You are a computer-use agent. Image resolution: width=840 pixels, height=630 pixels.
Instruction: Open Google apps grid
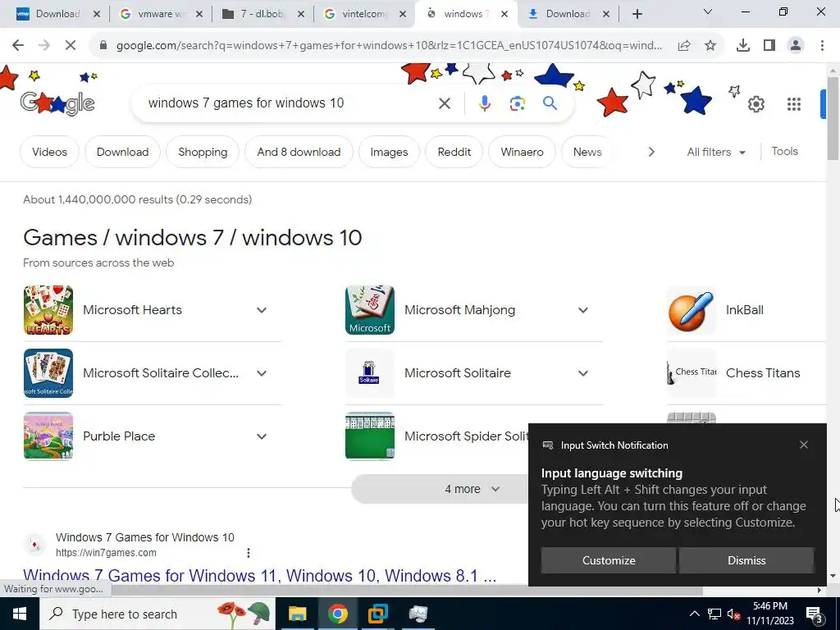point(794,104)
